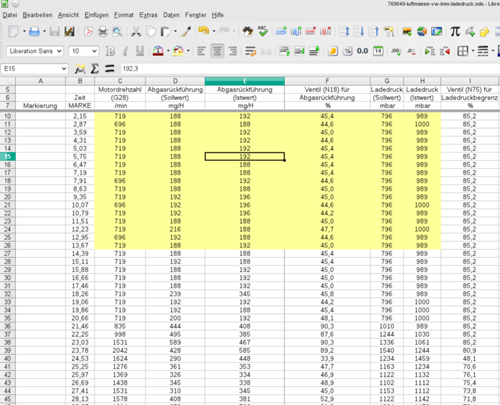Open the Ansicht menu
500x405 pixels.
[x=68, y=15]
